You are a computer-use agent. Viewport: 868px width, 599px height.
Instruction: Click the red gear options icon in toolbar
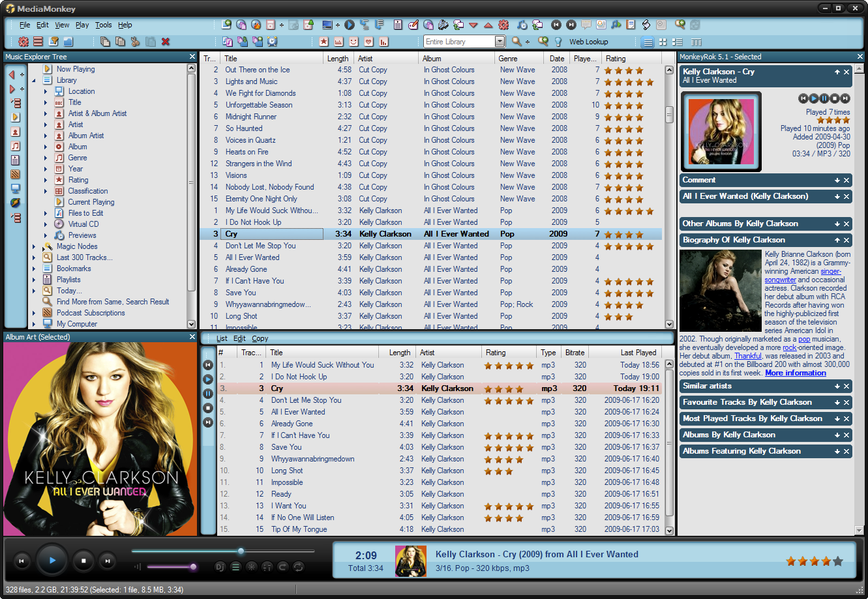click(x=23, y=42)
